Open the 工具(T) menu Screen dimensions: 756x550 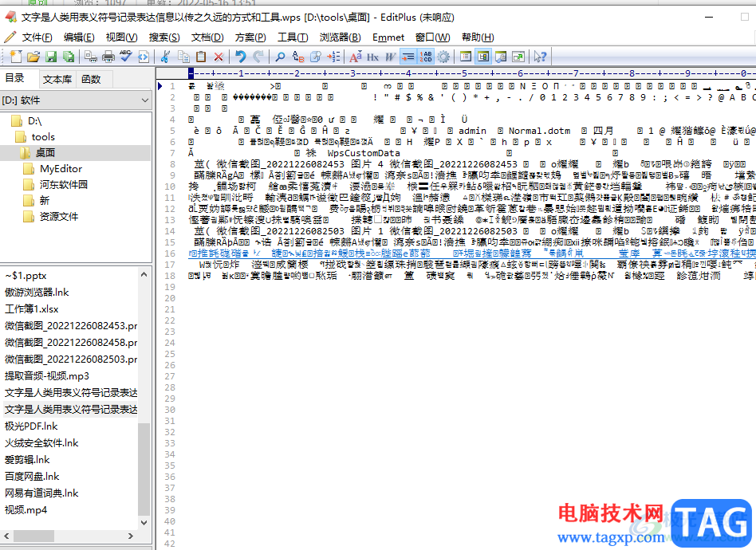pos(293,37)
